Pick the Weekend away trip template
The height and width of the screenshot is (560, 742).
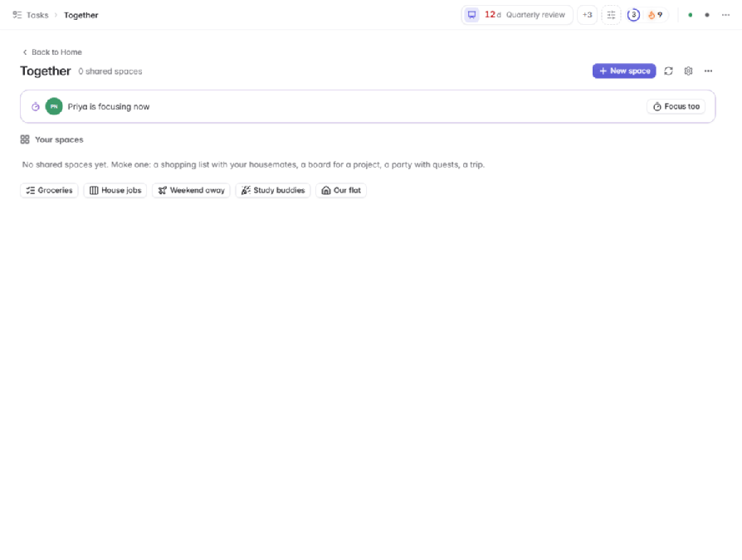pos(191,190)
